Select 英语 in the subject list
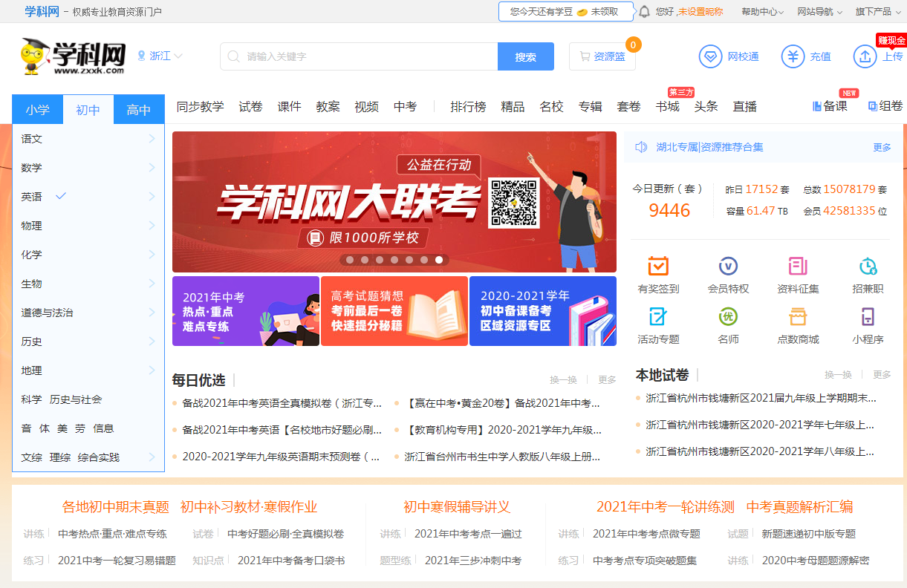Screen dimensions: 907x588 (x=32, y=197)
